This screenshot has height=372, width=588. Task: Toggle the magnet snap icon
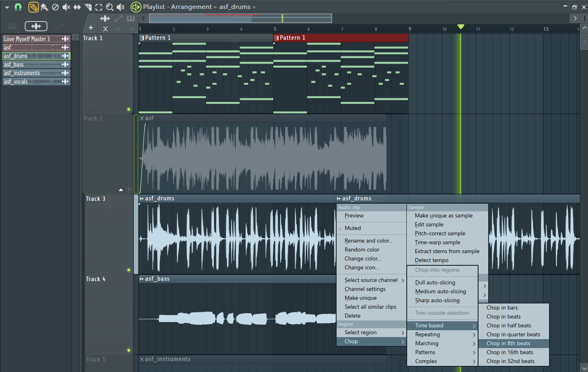tap(18, 7)
